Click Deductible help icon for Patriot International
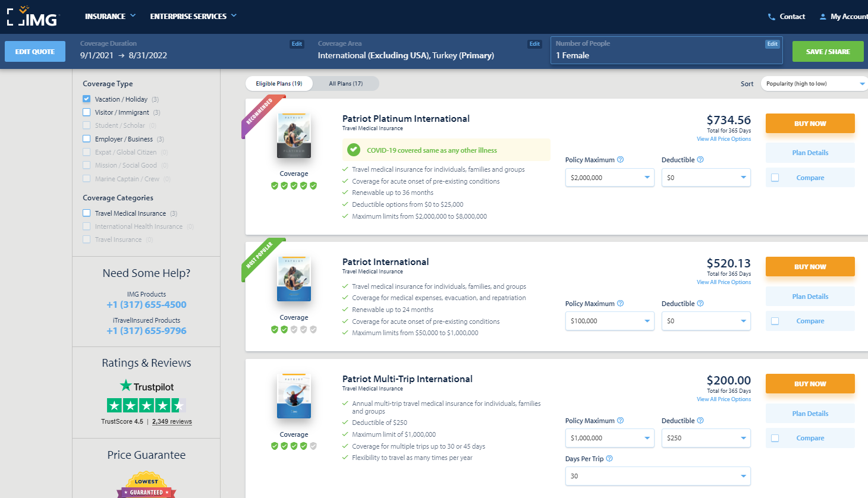 tap(700, 304)
